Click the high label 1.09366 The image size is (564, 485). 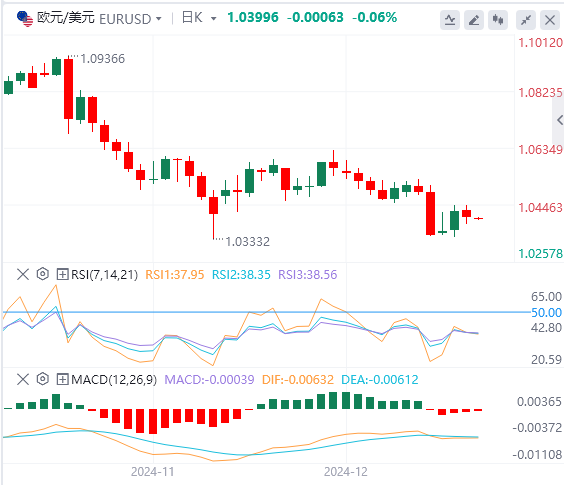pos(103,59)
